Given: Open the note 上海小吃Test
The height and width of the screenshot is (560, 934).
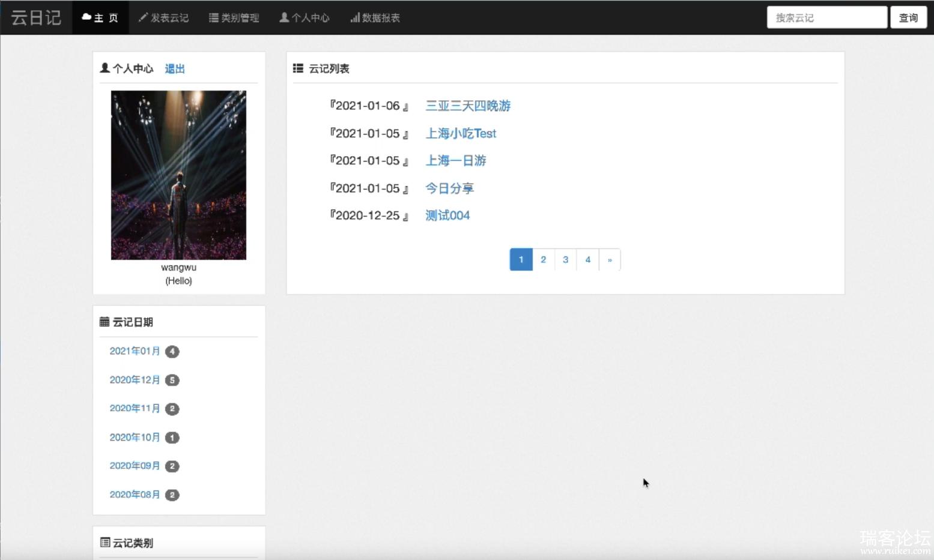Looking at the screenshot, I should [x=461, y=133].
